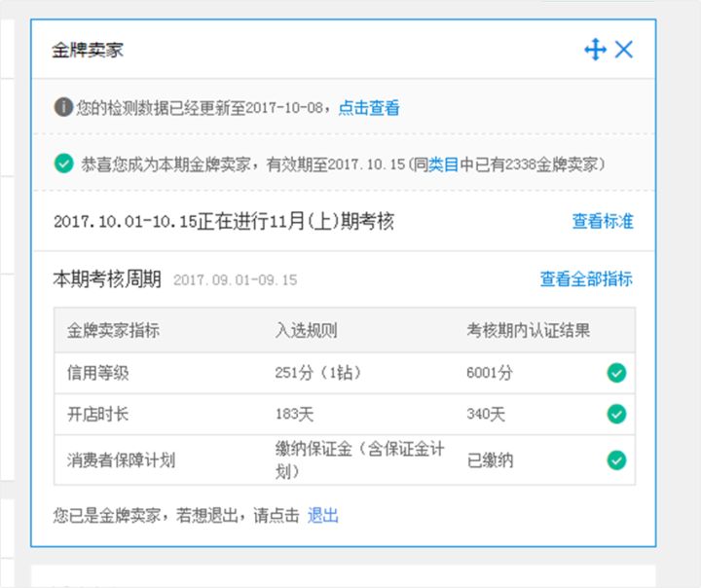
Task: Close the 金牌卖家 panel
Action: pyautogui.click(x=624, y=50)
